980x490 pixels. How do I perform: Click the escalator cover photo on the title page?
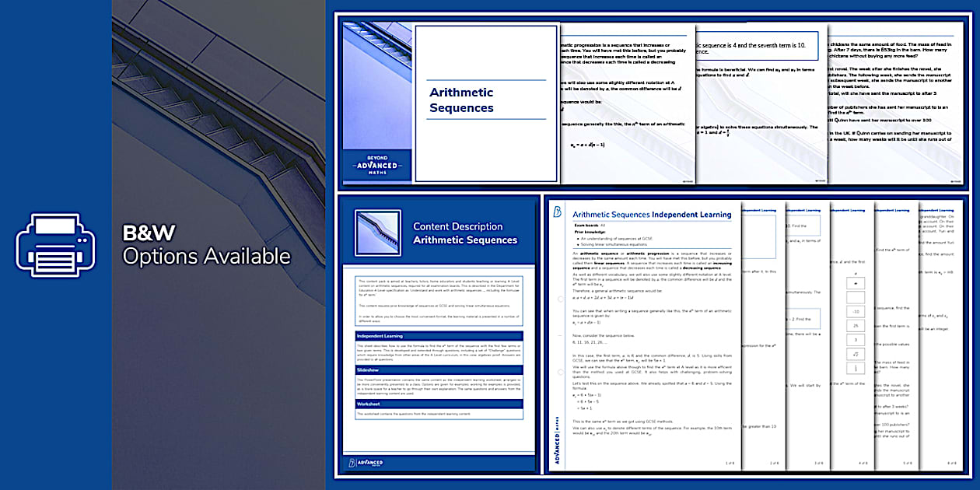[376, 86]
